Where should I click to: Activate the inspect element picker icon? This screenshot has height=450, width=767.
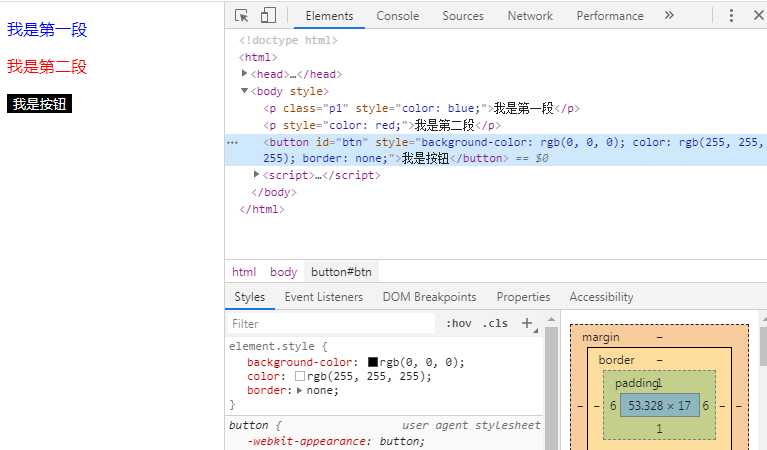242,16
